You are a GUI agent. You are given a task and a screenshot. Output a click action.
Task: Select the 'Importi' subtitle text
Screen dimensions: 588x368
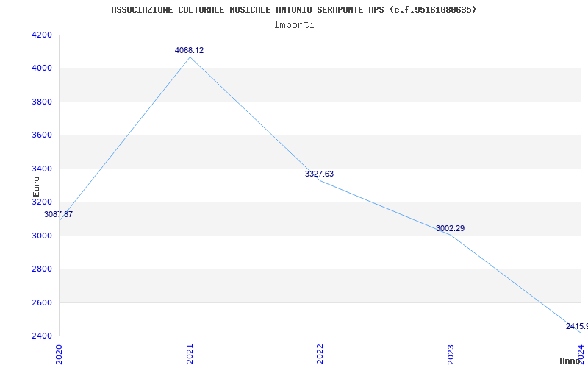(294, 25)
